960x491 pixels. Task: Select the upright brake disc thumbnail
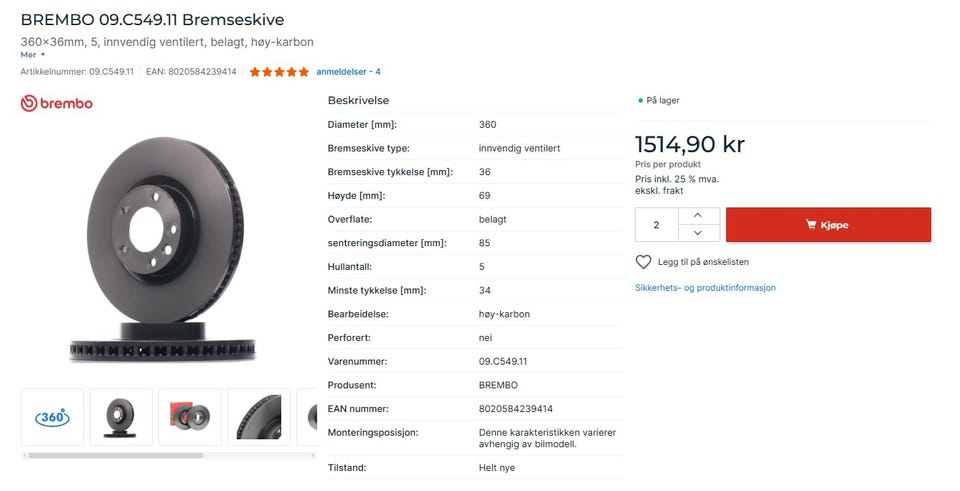point(121,417)
